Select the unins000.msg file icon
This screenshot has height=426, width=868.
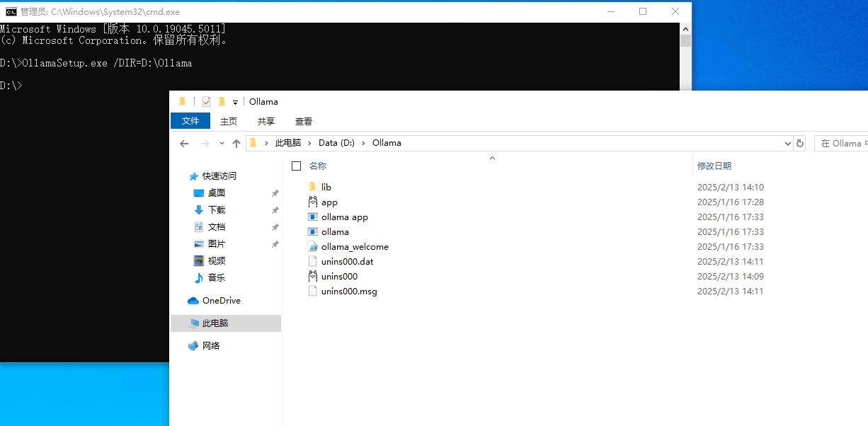[313, 291]
